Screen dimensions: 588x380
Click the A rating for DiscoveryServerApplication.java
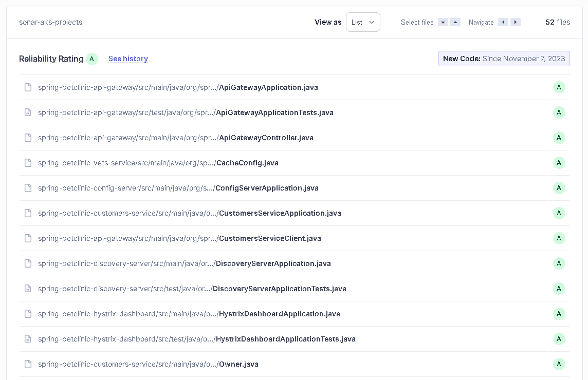[x=559, y=263]
